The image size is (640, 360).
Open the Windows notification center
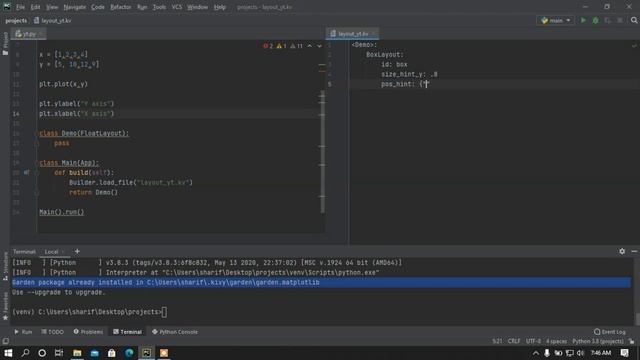(x=624, y=353)
